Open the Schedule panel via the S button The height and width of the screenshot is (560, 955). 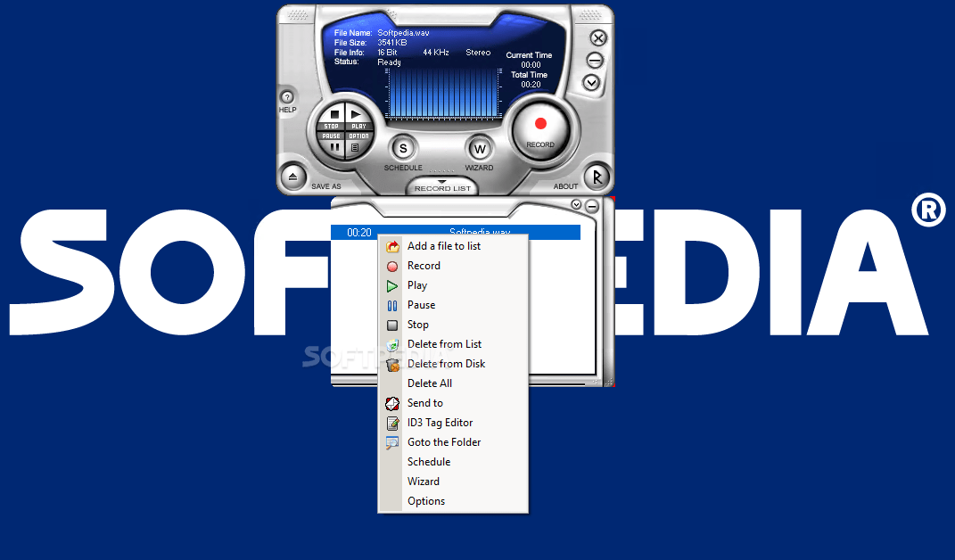(x=402, y=148)
